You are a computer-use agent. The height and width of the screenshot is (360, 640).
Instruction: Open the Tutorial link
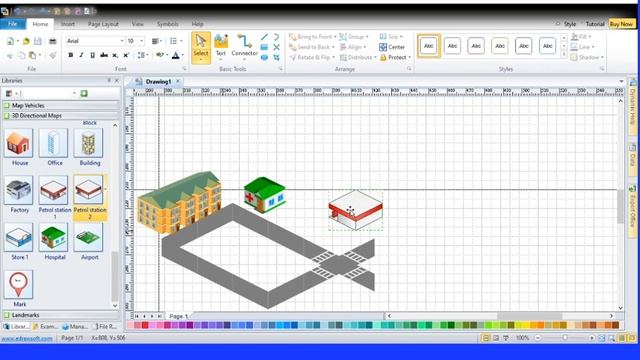click(595, 24)
